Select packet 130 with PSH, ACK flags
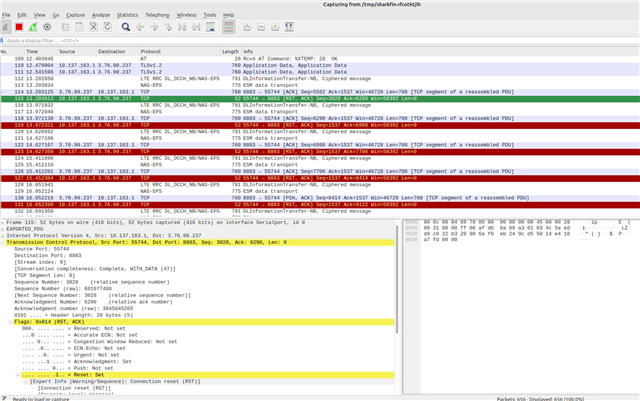 point(320,198)
